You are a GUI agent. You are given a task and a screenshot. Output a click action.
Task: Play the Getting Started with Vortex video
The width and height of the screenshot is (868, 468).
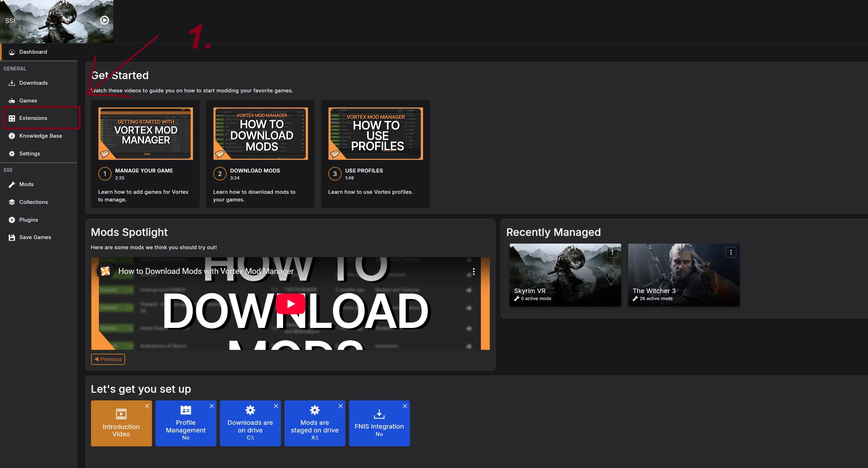(x=146, y=134)
